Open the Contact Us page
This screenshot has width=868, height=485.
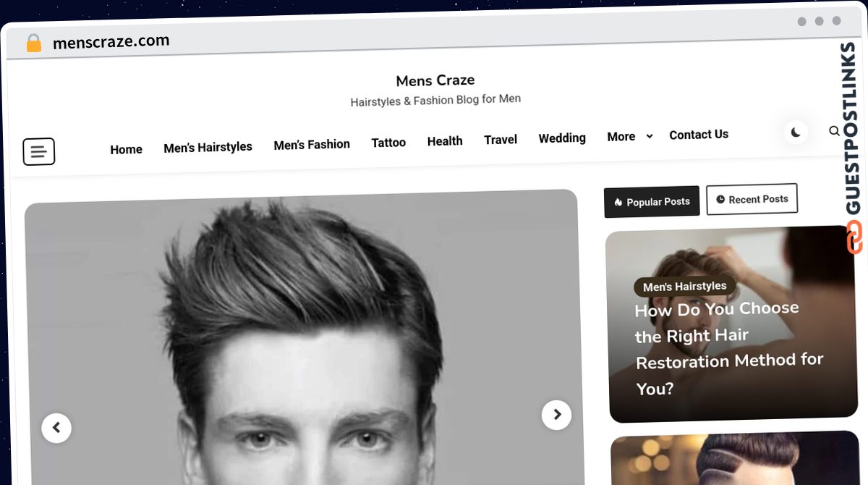(x=699, y=135)
